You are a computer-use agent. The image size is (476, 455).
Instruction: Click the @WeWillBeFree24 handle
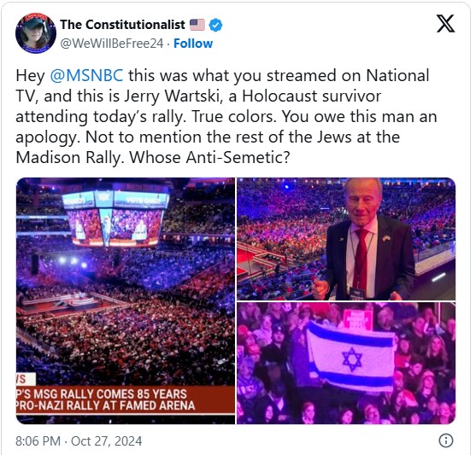coord(112,44)
